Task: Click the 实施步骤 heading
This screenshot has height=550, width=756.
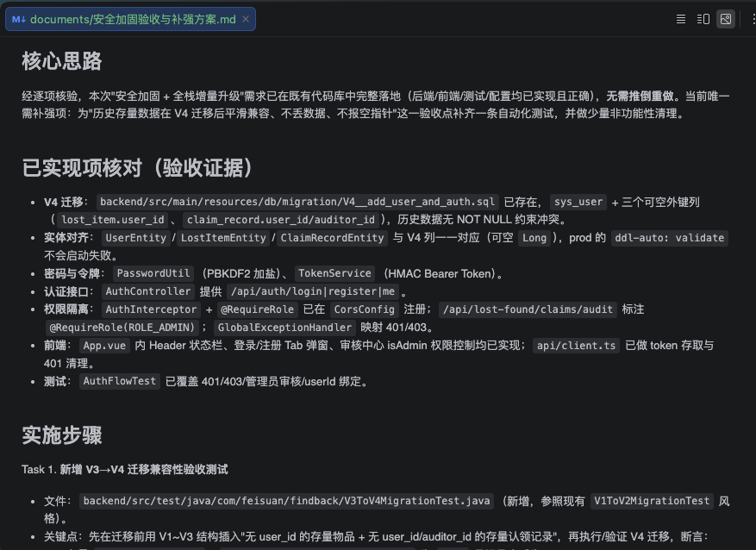Action: [62, 435]
